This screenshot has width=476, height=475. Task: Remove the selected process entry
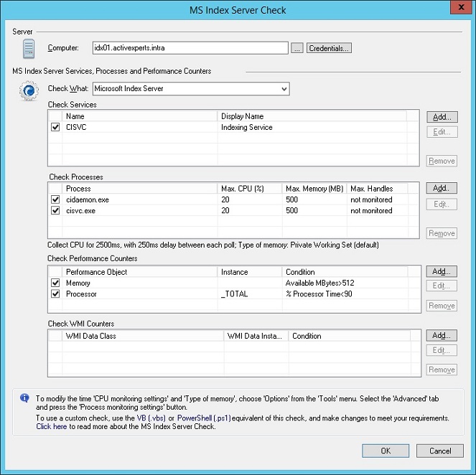pos(442,233)
